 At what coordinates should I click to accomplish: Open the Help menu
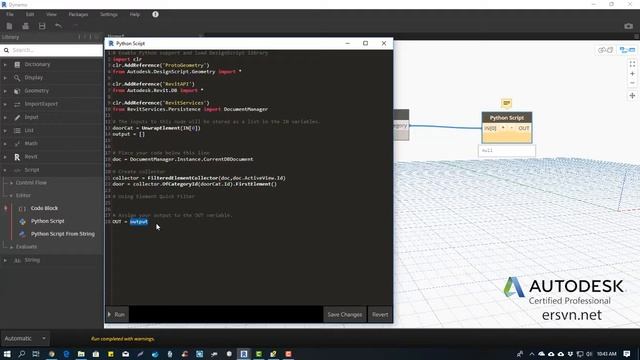click(135, 14)
